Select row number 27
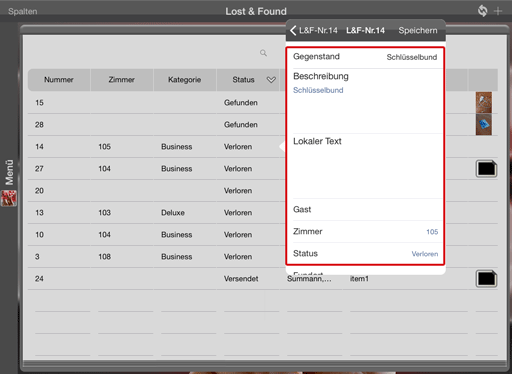512x374 pixels. click(39, 169)
